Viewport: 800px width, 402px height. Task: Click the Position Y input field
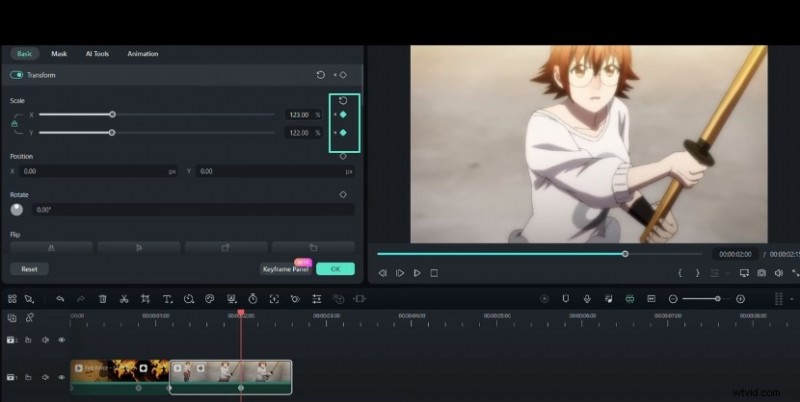[275, 171]
